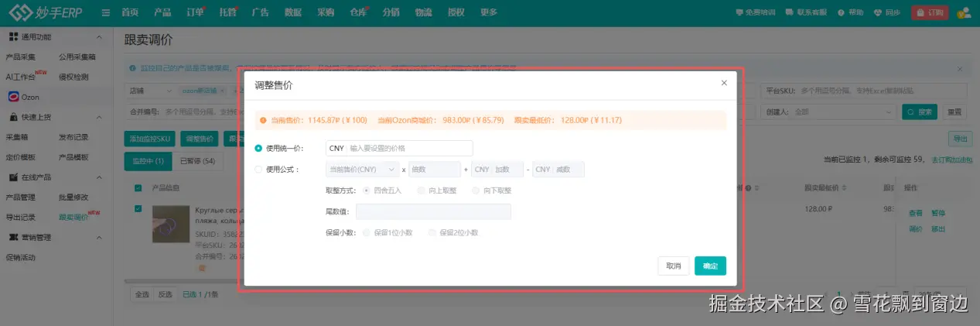Open the 数据 menu

click(x=293, y=12)
